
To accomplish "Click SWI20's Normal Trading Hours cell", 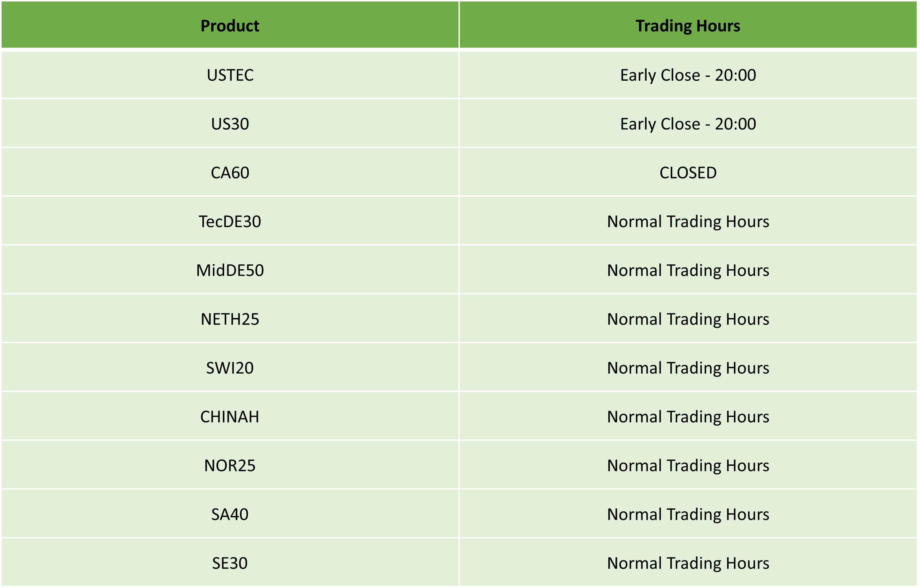I will pyautogui.click(x=688, y=368).
